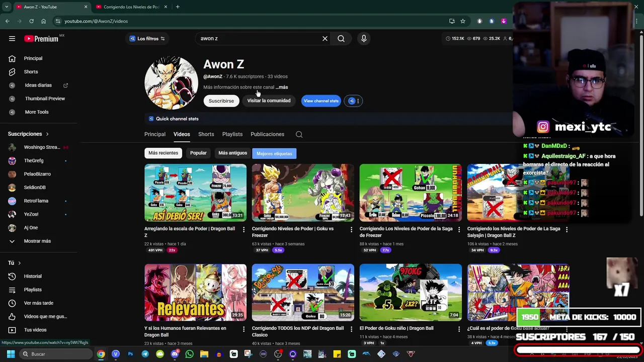
Task: Expand the Tú section chevron
Action: [19, 263]
